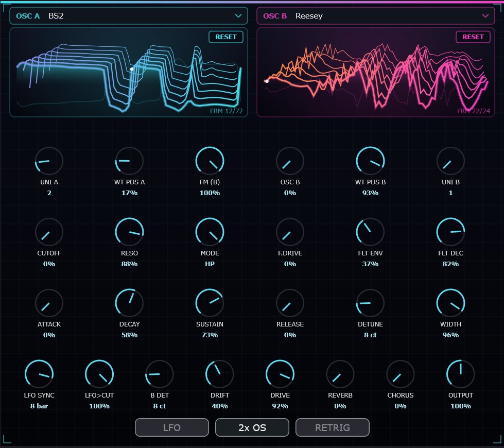Click the WIDTH knob
504x448 pixels.
pos(450,303)
